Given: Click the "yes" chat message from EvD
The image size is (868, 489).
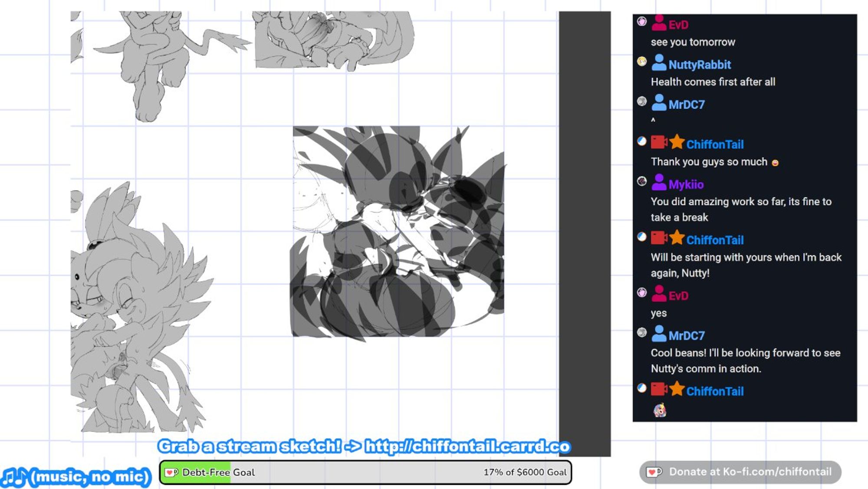Looking at the screenshot, I should [658, 313].
